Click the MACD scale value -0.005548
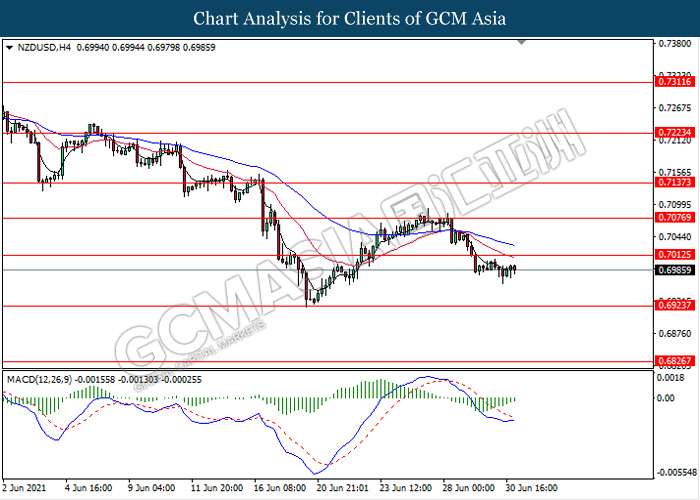Image resolution: width=700 pixels, height=500 pixels. click(x=676, y=473)
